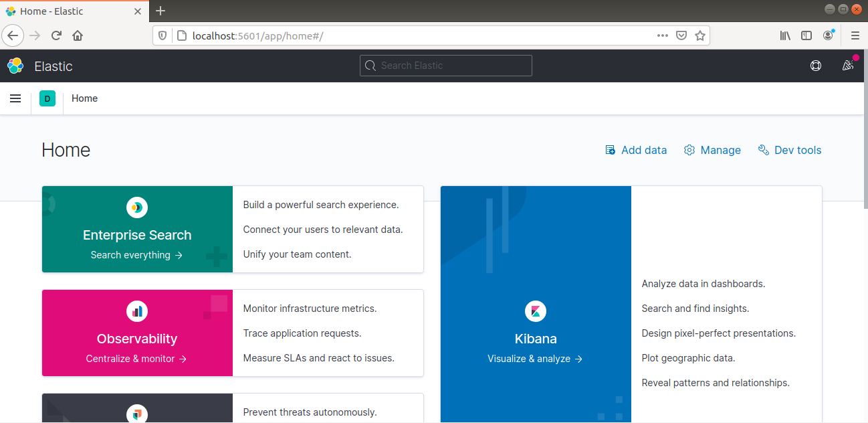Click the Add data link
This screenshot has width=868, height=423.
click(636, 150)
